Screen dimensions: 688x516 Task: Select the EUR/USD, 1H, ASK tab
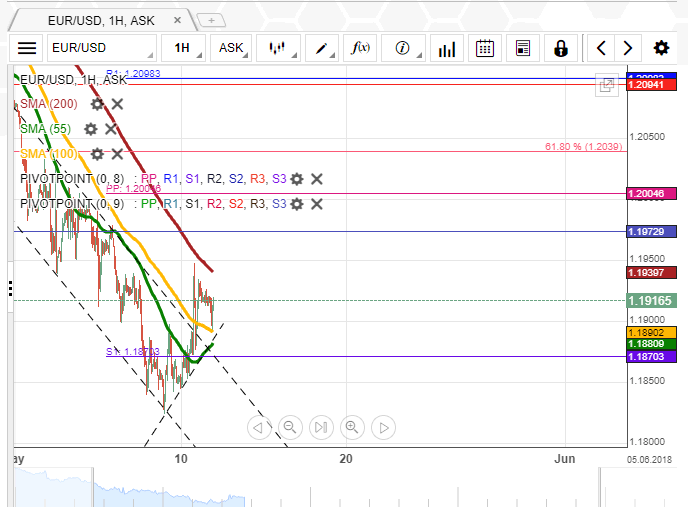(x=102, y=19)
